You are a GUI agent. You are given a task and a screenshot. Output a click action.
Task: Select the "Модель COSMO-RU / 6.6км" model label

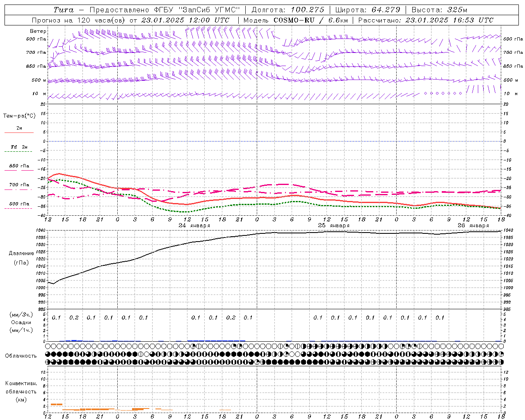(295, 20)
